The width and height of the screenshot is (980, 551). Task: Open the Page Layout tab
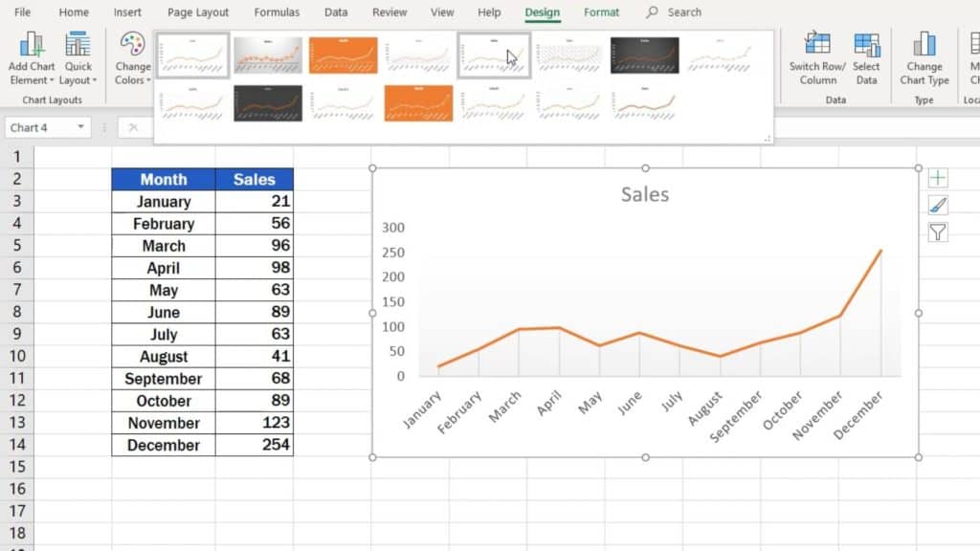pos(198,11)
